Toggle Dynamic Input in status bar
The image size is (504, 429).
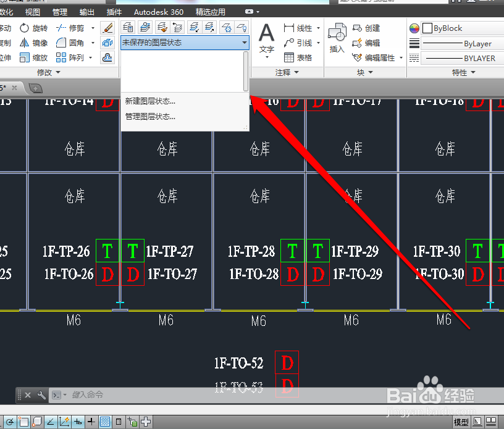(78, 422)
